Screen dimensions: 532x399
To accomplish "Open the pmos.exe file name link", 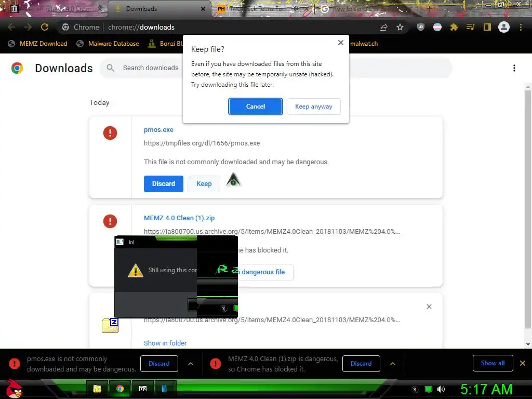I will [158, 129].
